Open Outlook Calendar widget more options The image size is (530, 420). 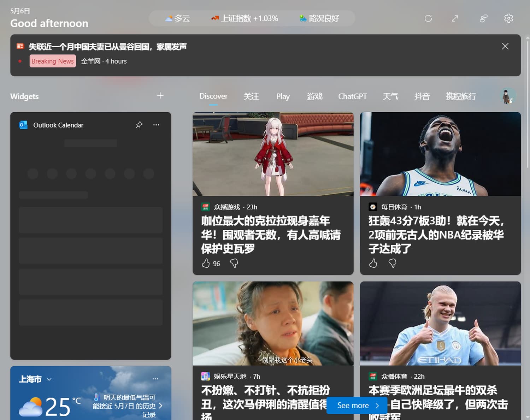coord(156,125)
